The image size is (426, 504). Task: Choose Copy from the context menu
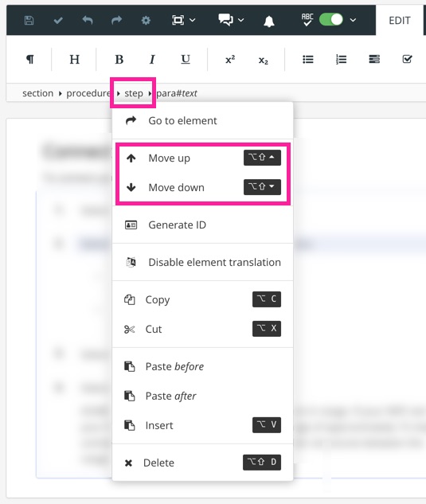click(x=202, y=299)
